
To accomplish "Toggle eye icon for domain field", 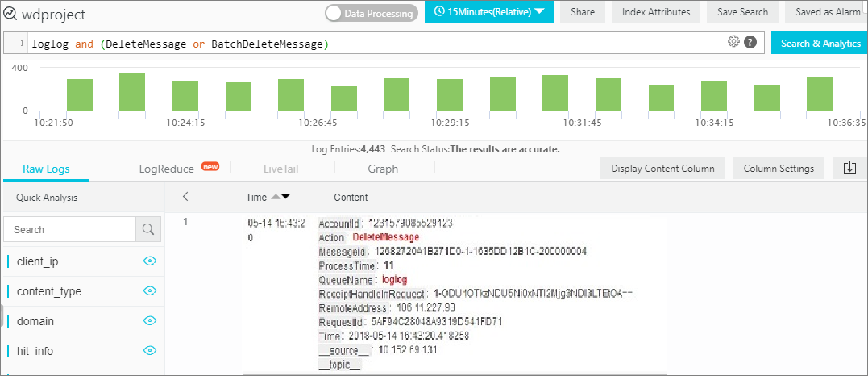I will point(149,320).
